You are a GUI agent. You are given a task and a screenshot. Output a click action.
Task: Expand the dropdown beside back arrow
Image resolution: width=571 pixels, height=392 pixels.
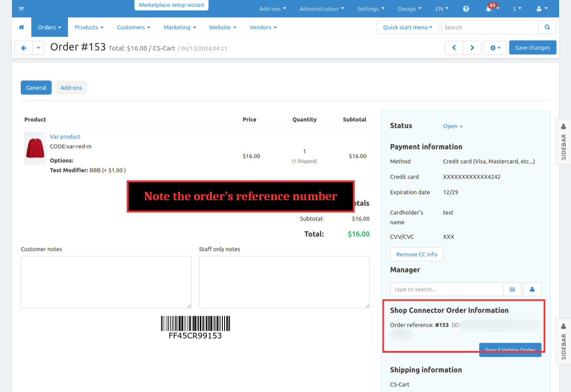pyautogui.click(x=38, y=48)
